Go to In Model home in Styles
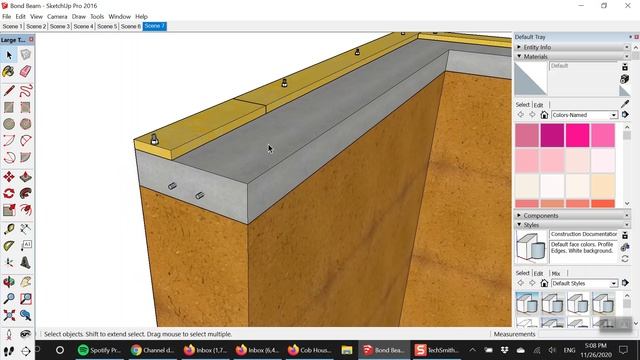This screenshot has height=360, width=640. (x=544, y=283)
